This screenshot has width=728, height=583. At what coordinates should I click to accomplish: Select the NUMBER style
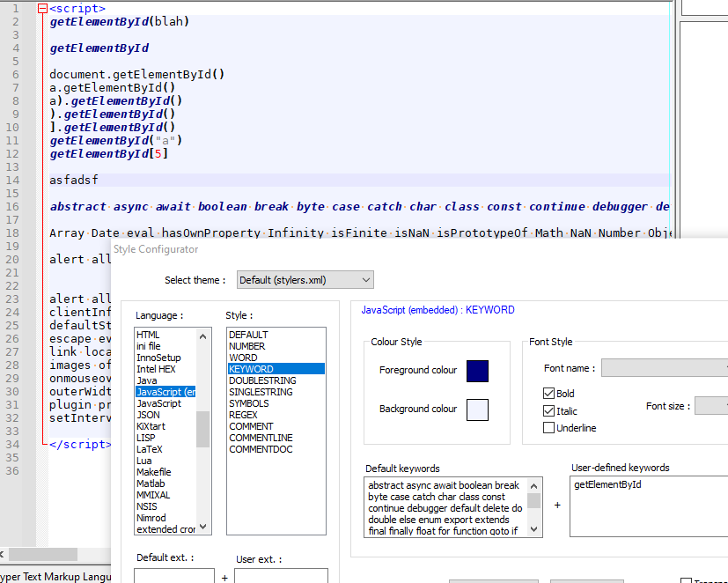(247, 346)
